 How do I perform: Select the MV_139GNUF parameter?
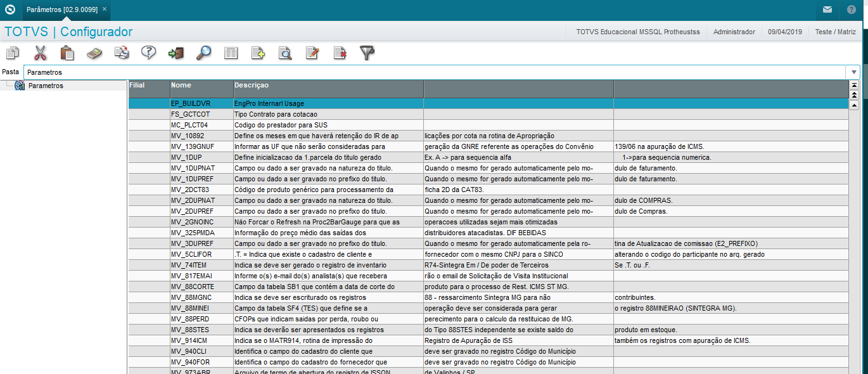click(x=488, y=146)
